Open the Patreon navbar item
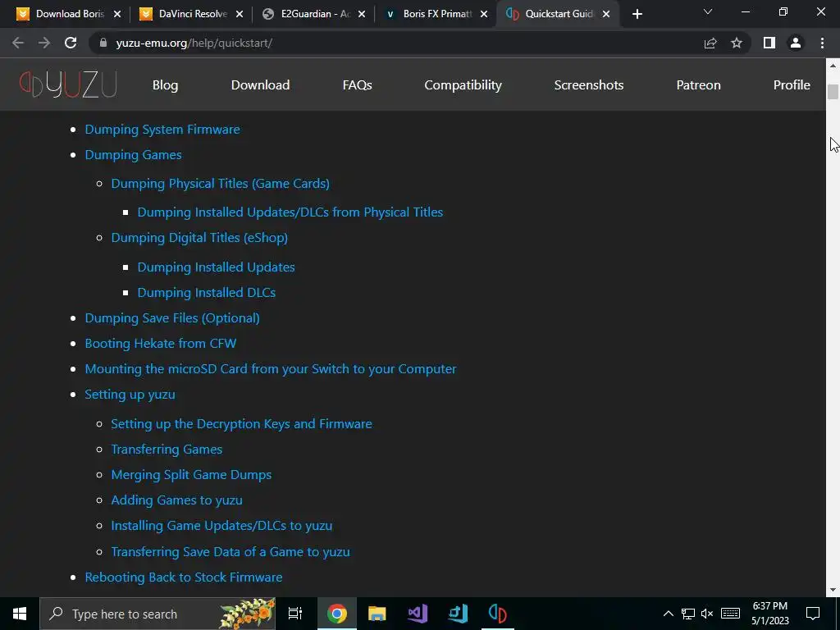840x630 pixels. coord(699,84)
